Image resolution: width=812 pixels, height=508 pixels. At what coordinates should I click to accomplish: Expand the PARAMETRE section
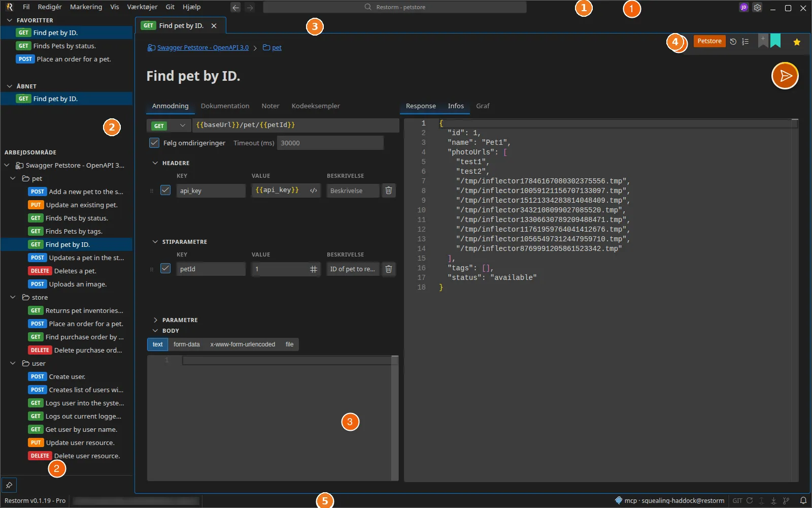[155, 320]
